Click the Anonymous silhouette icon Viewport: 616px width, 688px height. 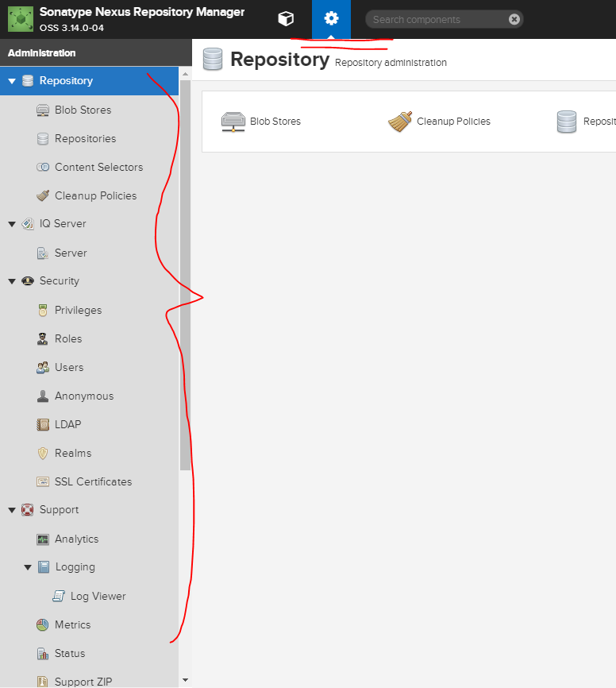(43, 396)
